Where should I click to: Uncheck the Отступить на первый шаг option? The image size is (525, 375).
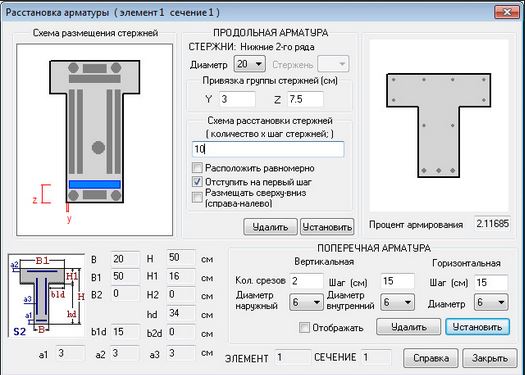pyautogui.click(x=198, y=182)
